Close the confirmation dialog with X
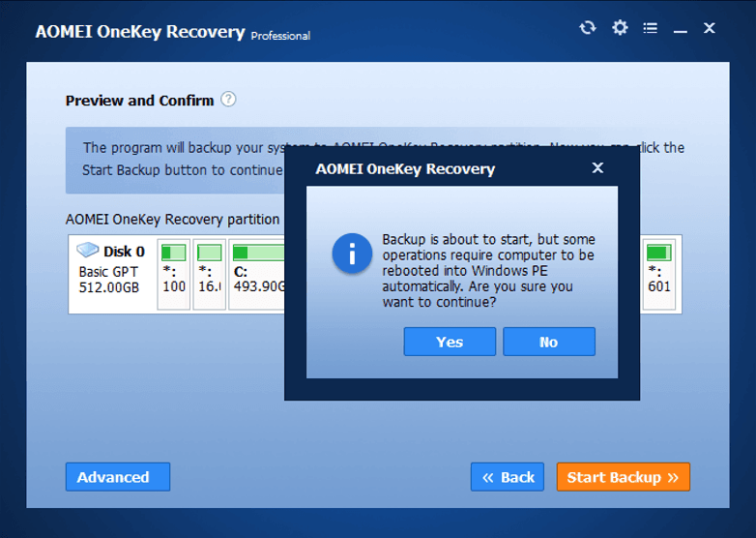 597,168
